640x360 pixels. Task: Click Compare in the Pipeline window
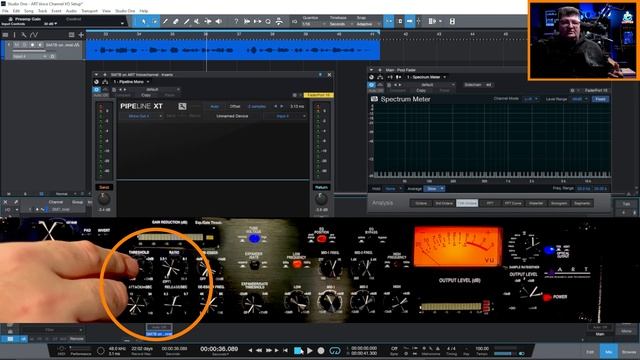[122, 95]
